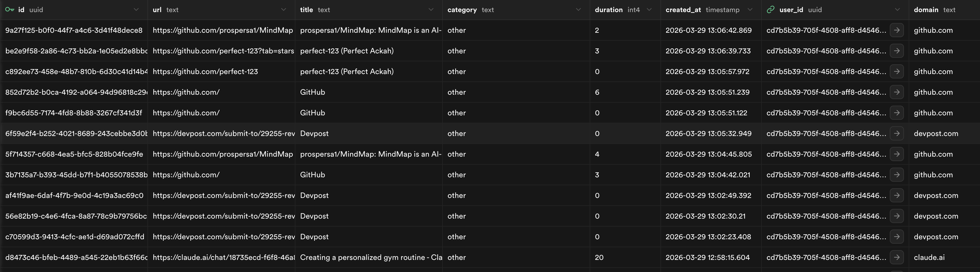Select id cell 9a27f125-b0f0-44f7-a4c6-3d41f48dece8
Image resolution: width=980 pixels, height=272 pixels.
click(74, 30)
